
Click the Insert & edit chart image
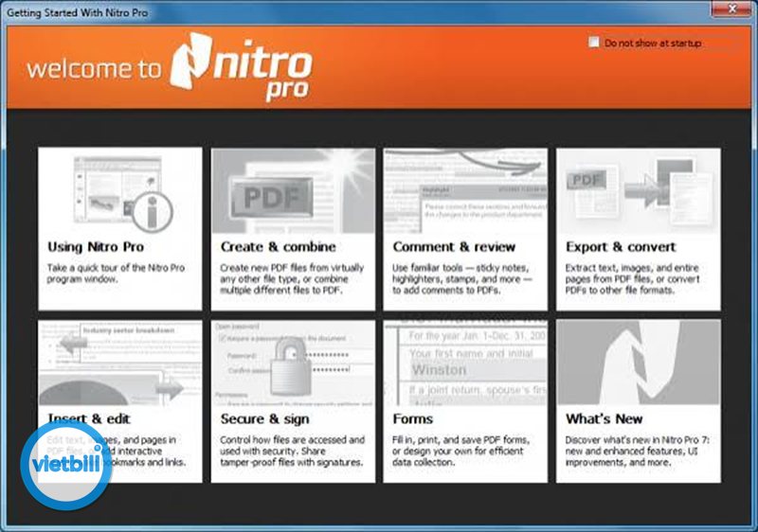point(120,364)
